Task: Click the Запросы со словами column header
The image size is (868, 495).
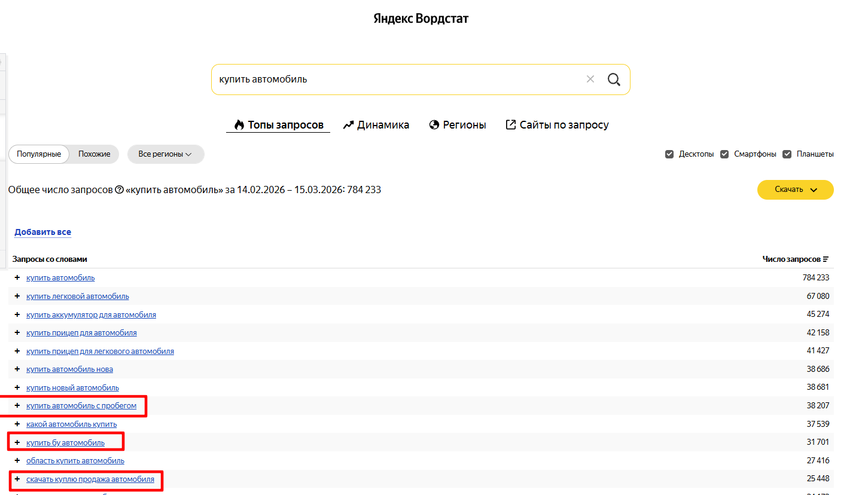Action: [50, 259]
